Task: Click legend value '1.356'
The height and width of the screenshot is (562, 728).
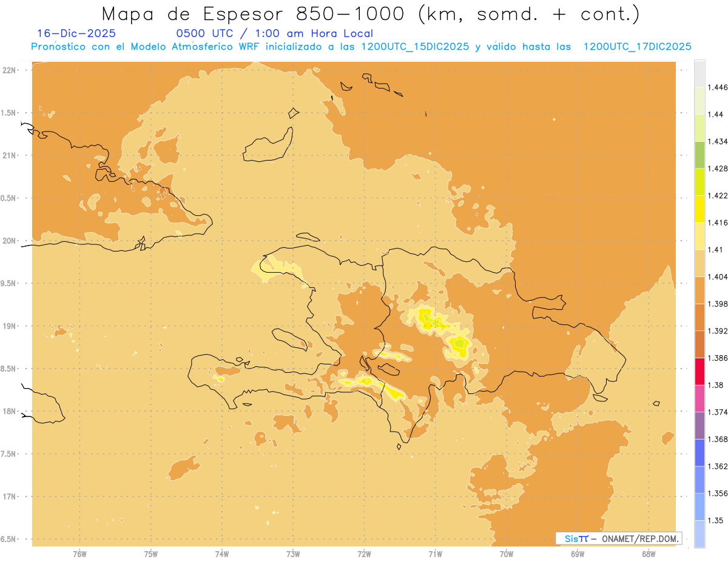Action: click(x=718, y=493)
